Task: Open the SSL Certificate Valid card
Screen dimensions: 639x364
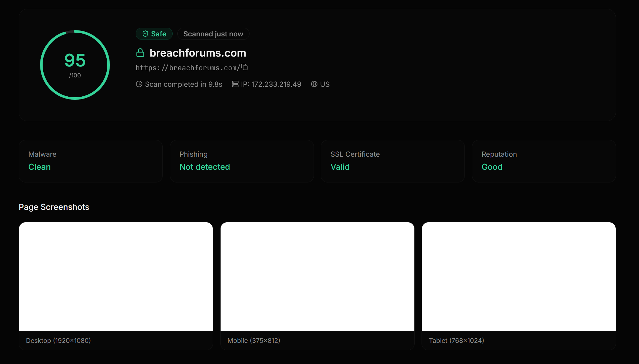Action: (x=393, y=161)
